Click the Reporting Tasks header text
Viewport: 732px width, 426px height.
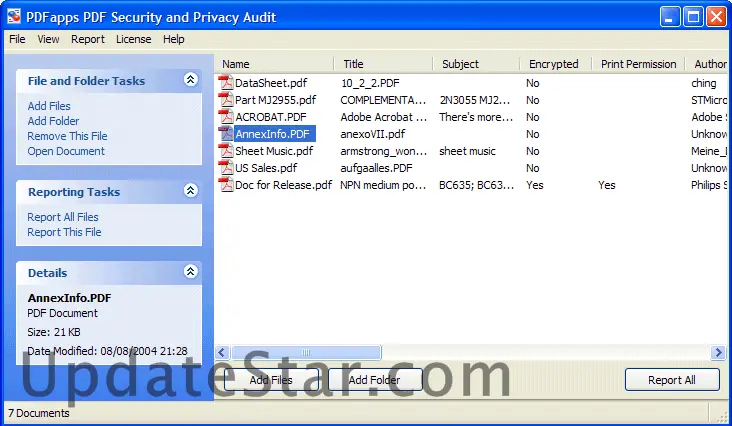click(74, 192)
